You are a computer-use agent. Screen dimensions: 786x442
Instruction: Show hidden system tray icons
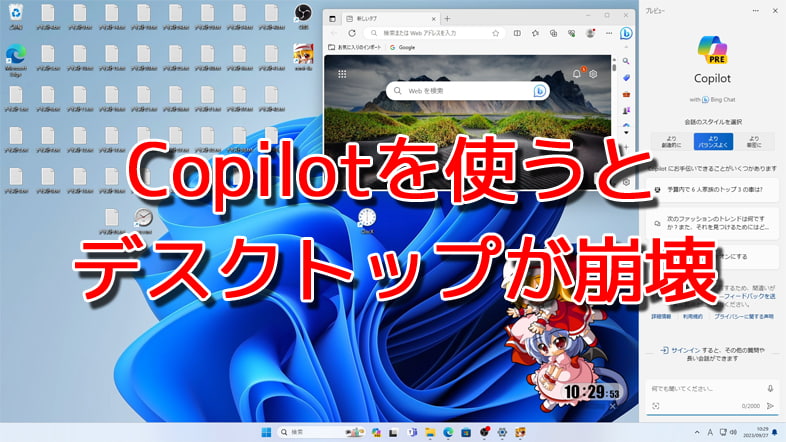697,432
